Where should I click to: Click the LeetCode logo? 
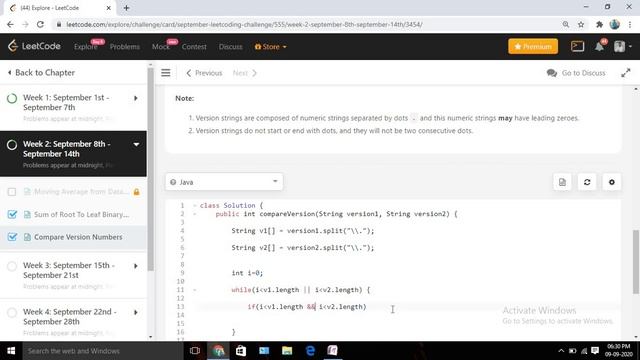34,46
